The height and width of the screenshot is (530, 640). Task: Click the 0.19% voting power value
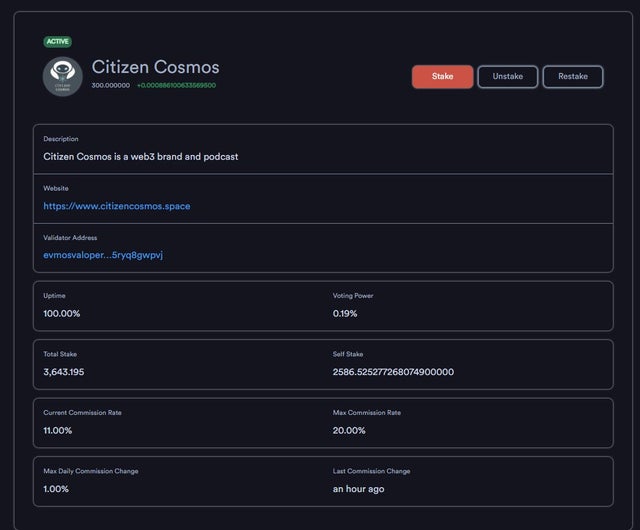pos(345,314)
